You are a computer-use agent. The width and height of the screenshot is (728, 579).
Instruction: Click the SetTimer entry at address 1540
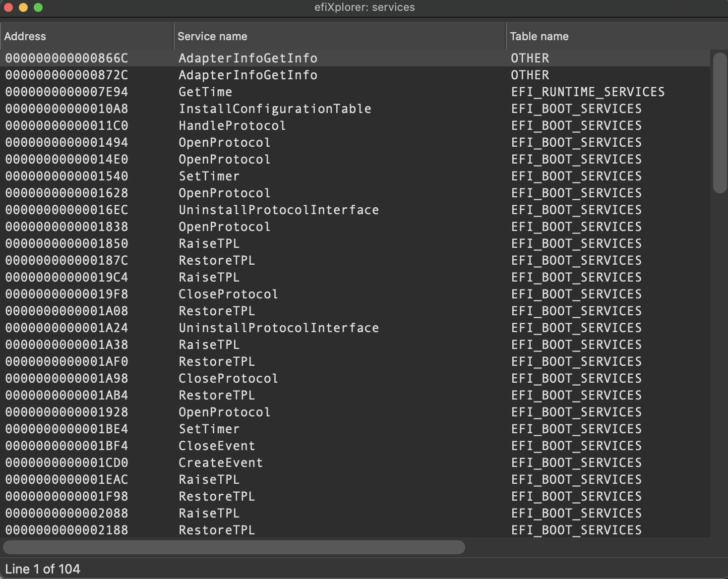pos(209,176)
